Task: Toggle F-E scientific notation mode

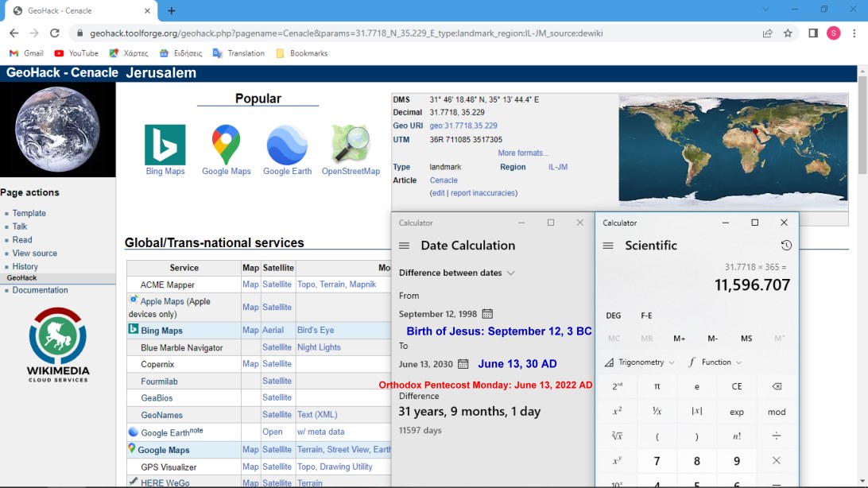Action: (x=646, y=316)
